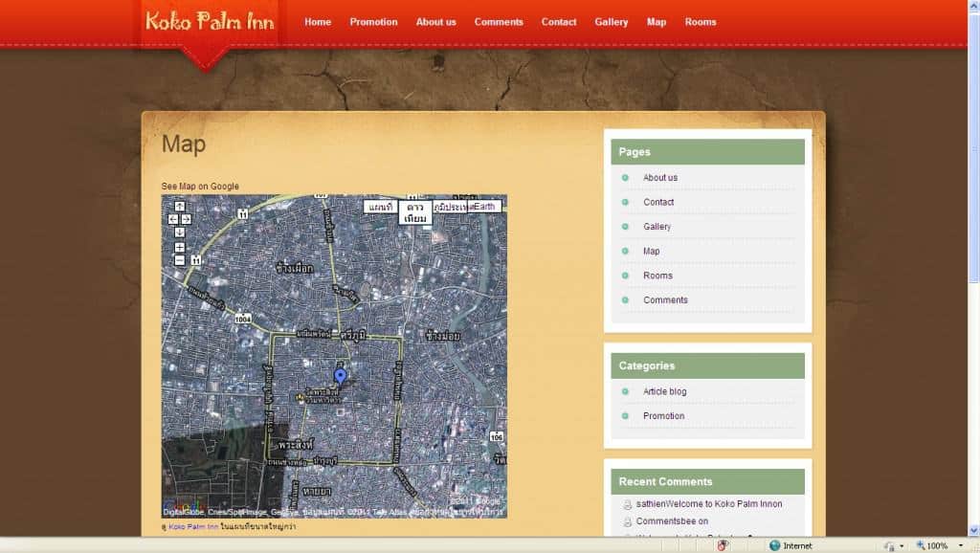Click the Map page heading
The width and height of the screenshot is (980, 553).
point(184,144)
